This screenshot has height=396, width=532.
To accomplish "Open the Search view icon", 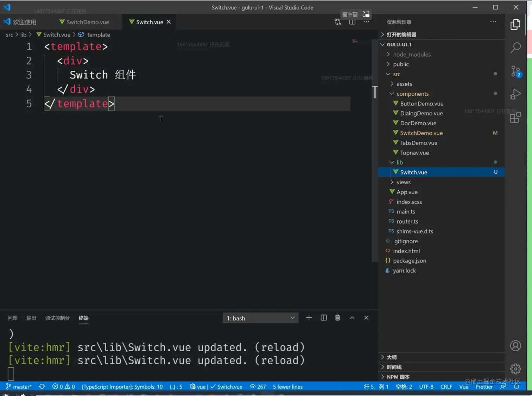I will click(x=515, y=47).
